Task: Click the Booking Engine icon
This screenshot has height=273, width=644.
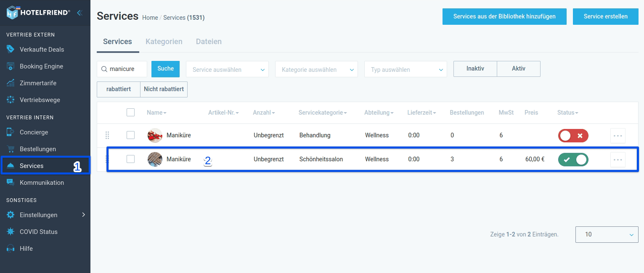Action: [x=11, y=66]
